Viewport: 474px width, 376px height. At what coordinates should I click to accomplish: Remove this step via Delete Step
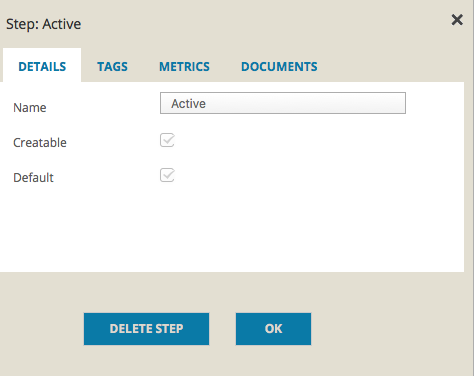point(146,329)
